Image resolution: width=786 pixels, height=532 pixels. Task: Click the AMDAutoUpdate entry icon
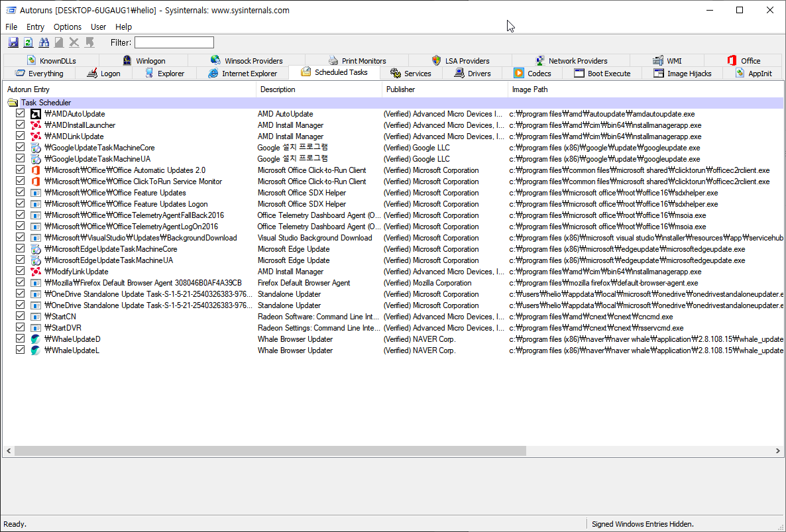(36, 114)
